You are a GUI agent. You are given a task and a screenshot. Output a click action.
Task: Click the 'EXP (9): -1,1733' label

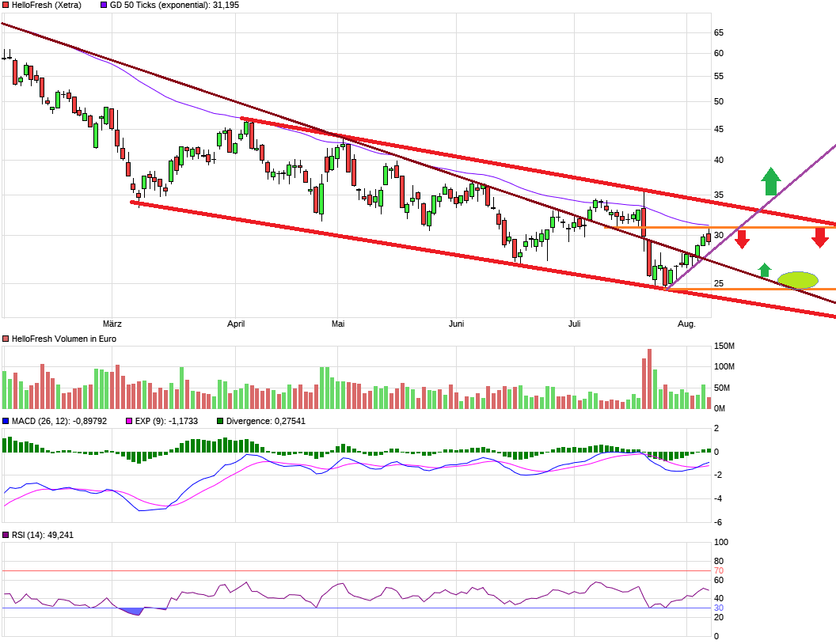[166, 422]
